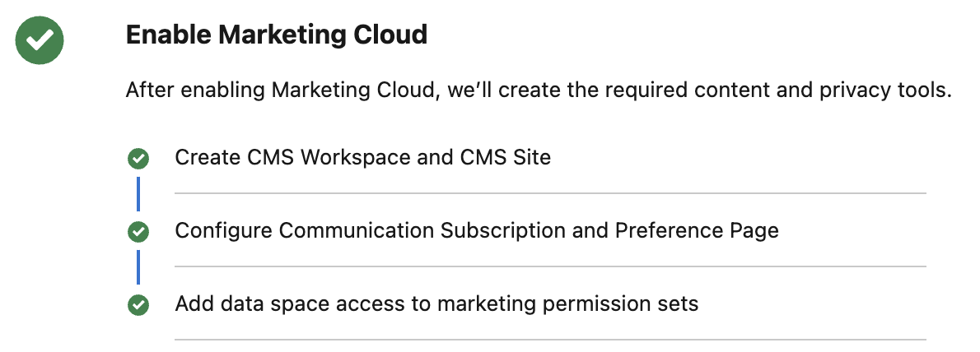
Task: Open Create CMS Workspace and CMS Site step
Action: 362,157
